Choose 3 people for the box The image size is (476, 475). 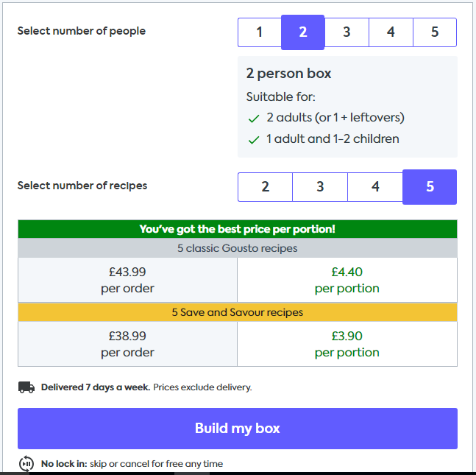(x=347, y=32)
